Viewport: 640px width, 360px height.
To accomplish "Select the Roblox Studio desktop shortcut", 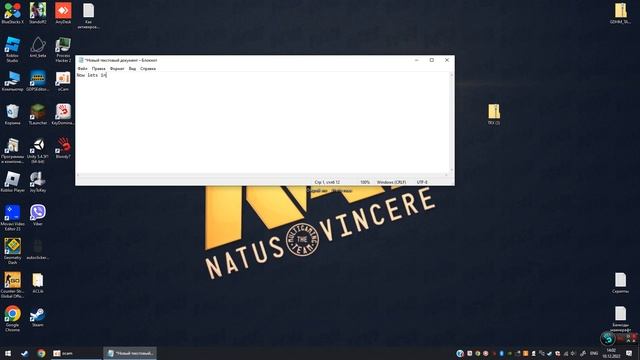I will tap(12, 49).
